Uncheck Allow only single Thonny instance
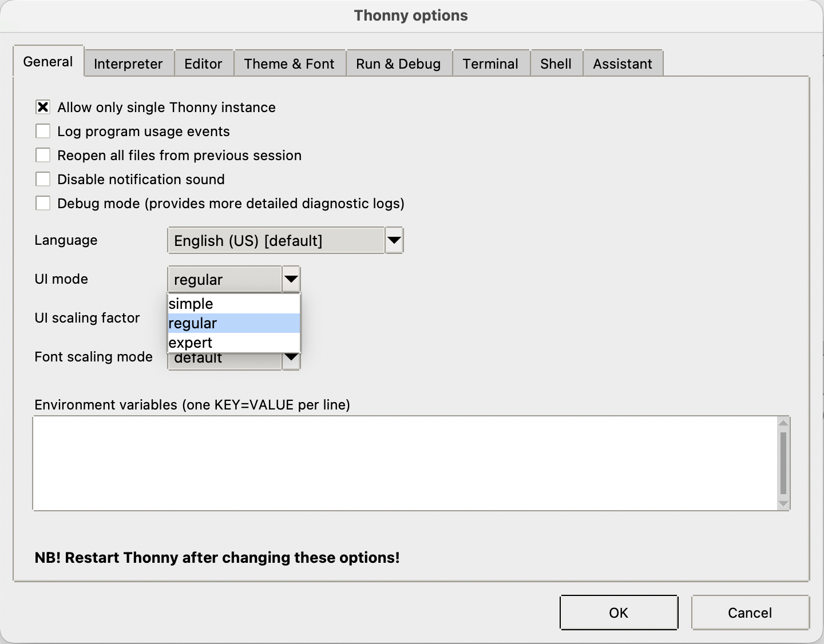 click(x=43, y=108)
